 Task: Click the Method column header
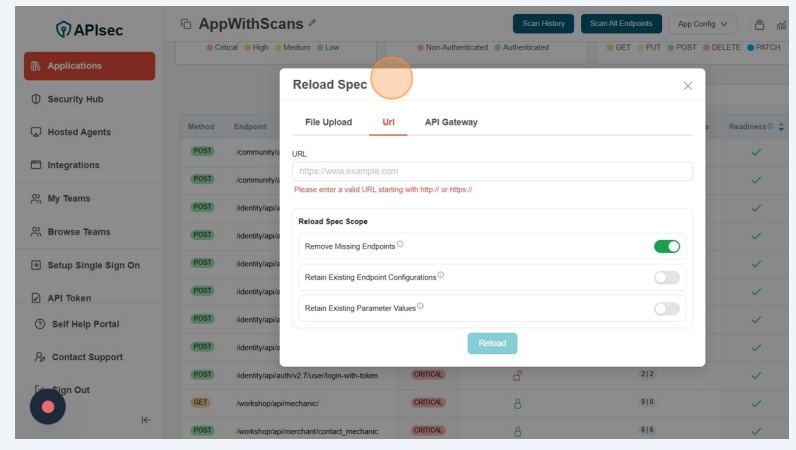(x=201, y=126)
